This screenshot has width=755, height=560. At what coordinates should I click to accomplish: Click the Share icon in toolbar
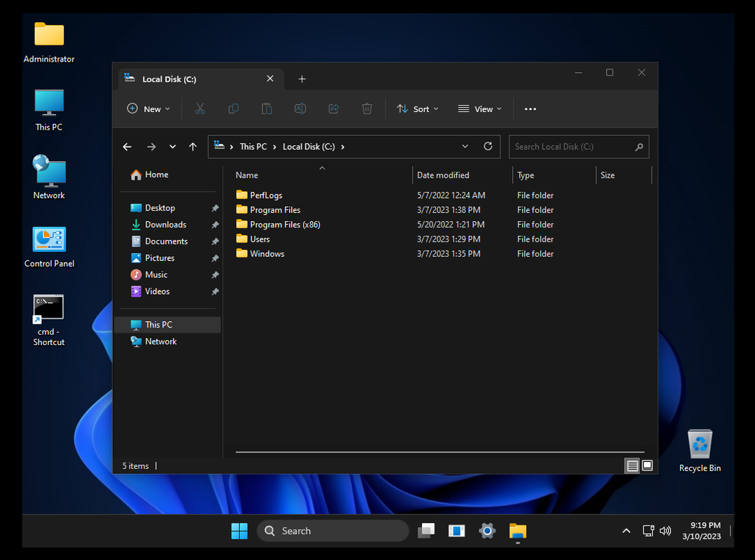[334, 108]
